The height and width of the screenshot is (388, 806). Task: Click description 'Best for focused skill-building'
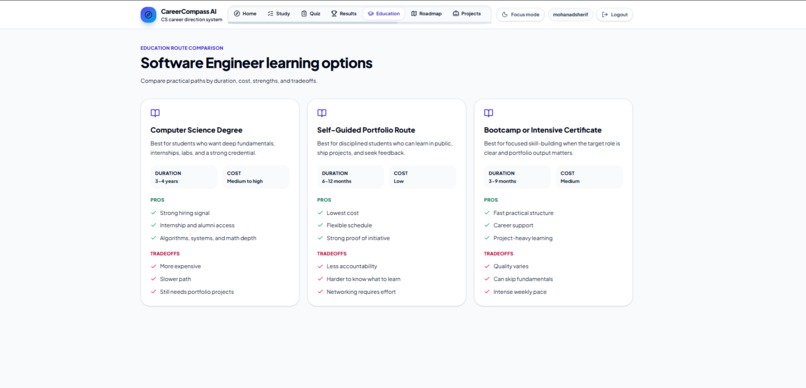tap(552, 148)
